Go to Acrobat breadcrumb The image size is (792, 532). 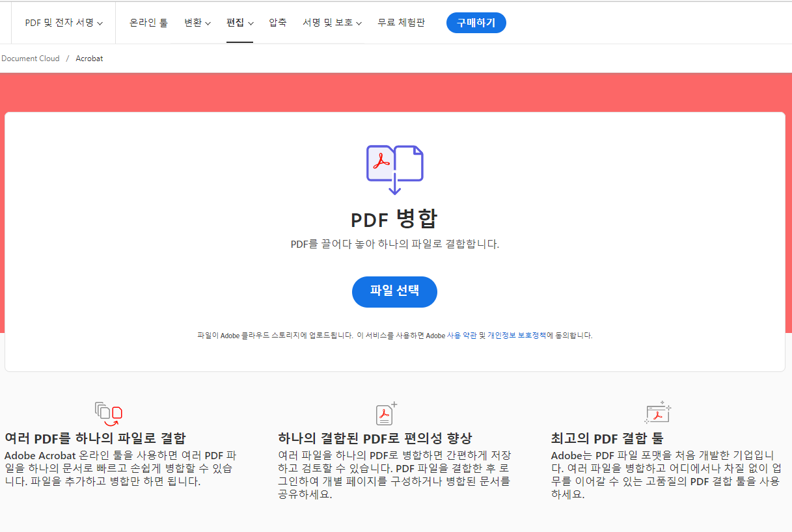click(x=89, y=59)
